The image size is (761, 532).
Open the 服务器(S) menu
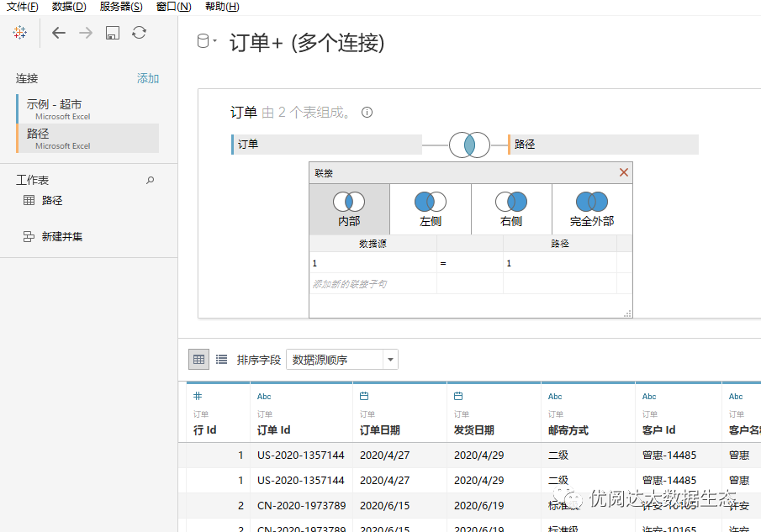[x=121, y=7]
